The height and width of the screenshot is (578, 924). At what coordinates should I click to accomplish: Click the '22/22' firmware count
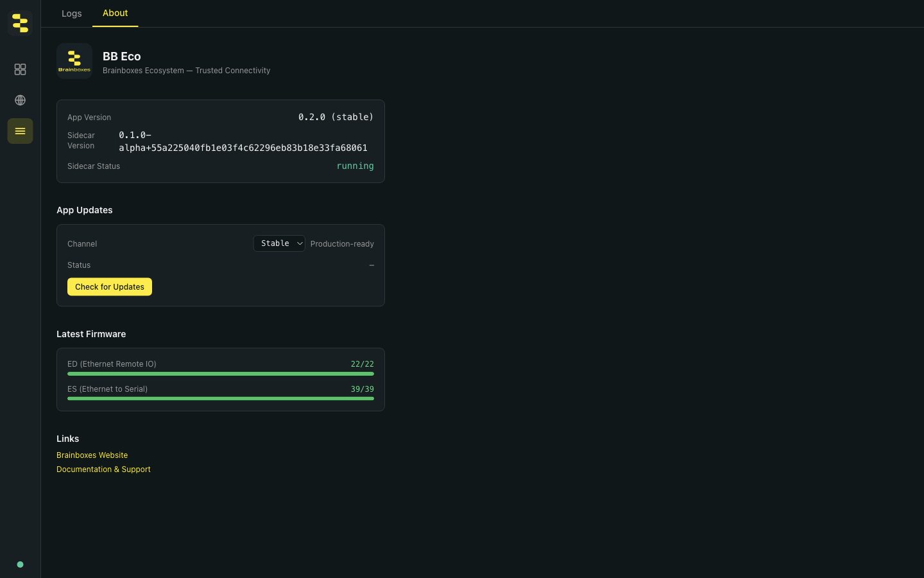(362, 364)
